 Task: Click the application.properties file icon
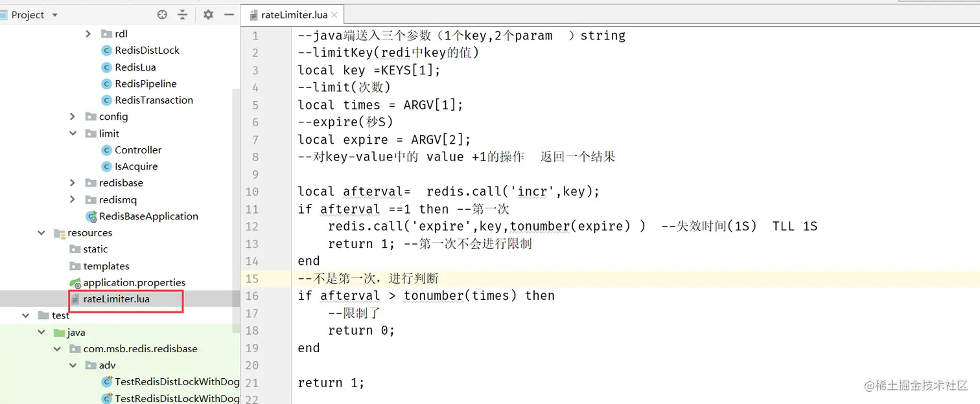pyautogui.click(x=75, y=282)
